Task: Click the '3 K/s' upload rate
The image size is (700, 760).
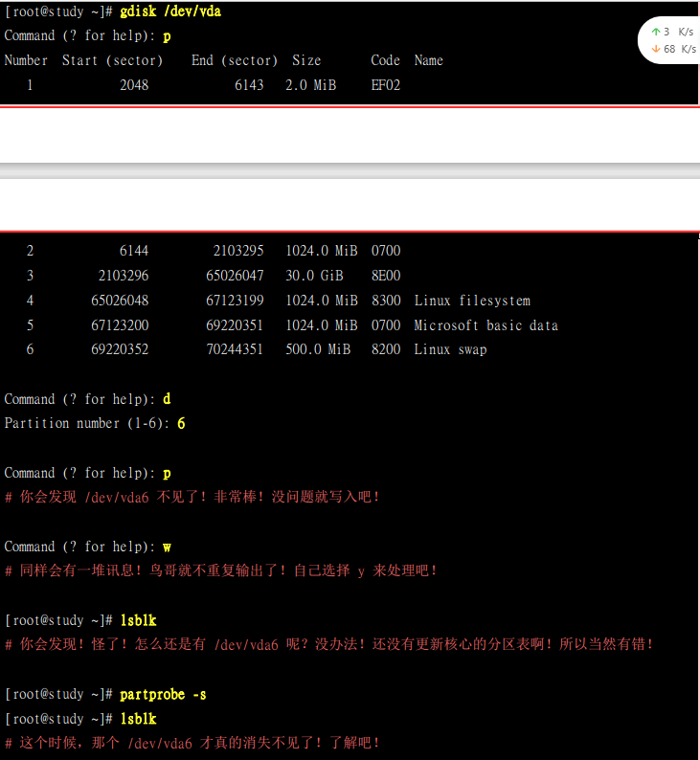Action: (x=679, y=32)
